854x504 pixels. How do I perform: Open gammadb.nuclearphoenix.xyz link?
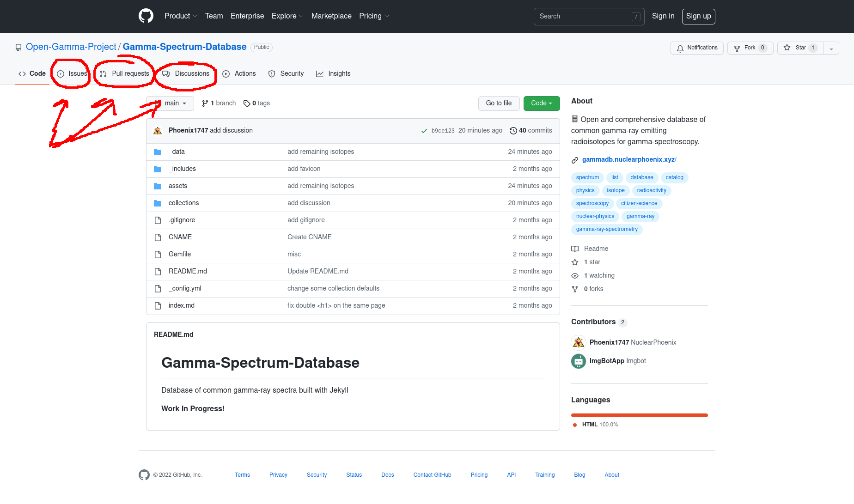click(629, 160)
